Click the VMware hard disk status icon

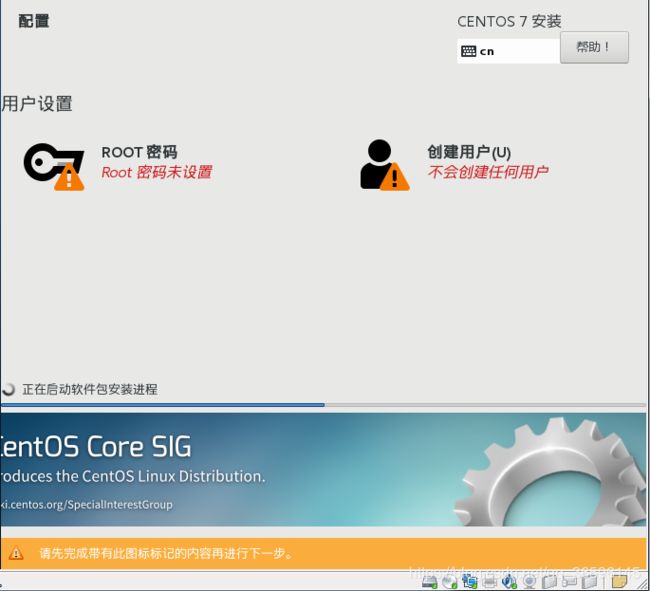click(x=429, y=581)
